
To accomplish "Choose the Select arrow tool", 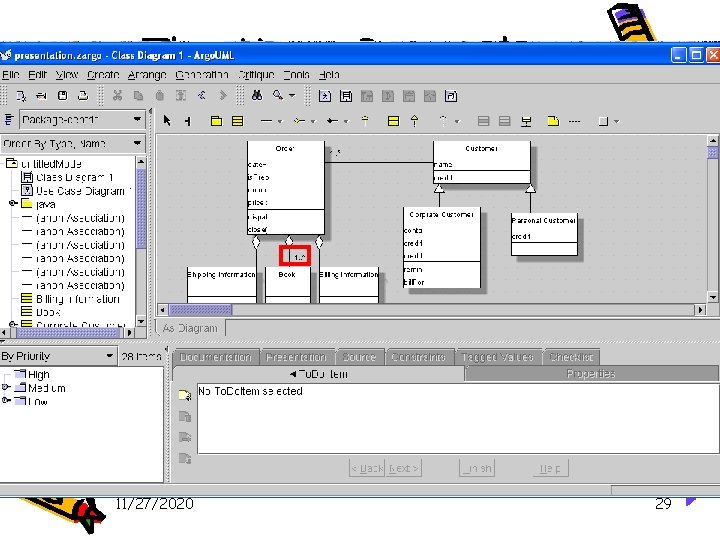I will [x=167, y=121].
